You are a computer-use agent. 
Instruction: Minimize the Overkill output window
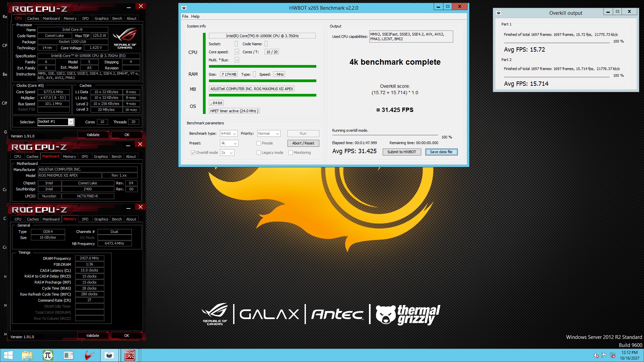click(608, 11)
